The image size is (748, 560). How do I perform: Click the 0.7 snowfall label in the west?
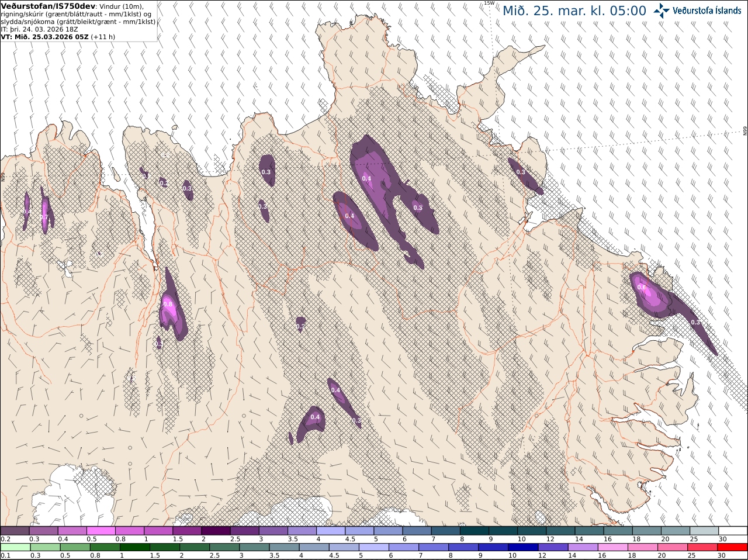pyautogui.click(x=44, y=217)
